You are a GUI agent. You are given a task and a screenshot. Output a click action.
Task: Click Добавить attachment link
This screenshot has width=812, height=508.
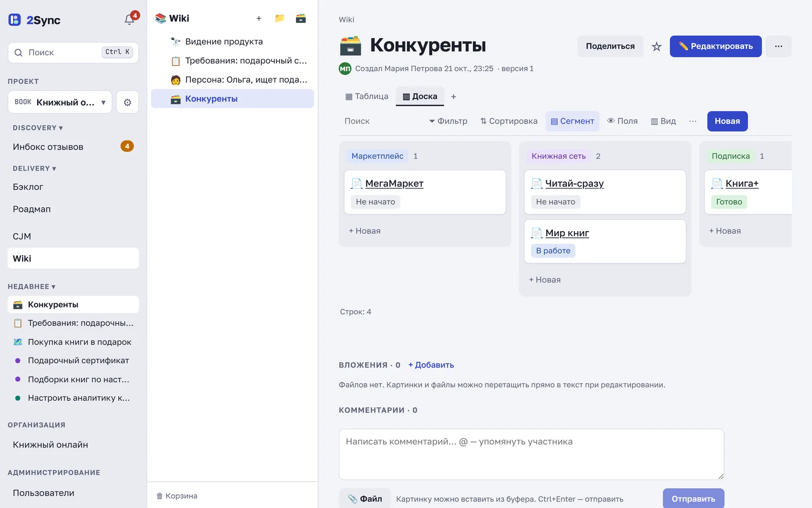tap(431, 365)
